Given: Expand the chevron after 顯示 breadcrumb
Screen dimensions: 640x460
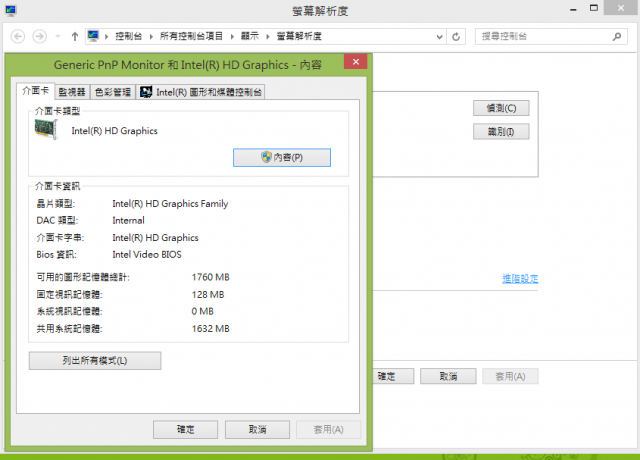Looking at the screenshot, I should (268, 37).
